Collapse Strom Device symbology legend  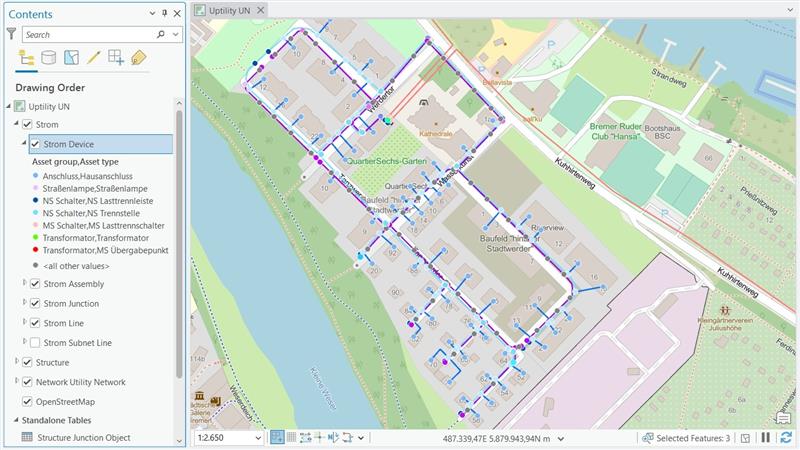pos(24,143)
